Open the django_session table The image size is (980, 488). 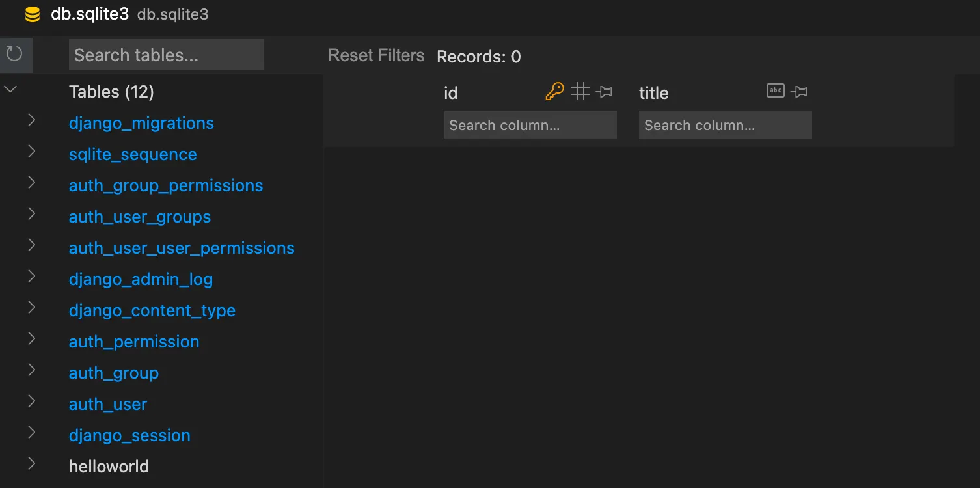tap(129, 435)
